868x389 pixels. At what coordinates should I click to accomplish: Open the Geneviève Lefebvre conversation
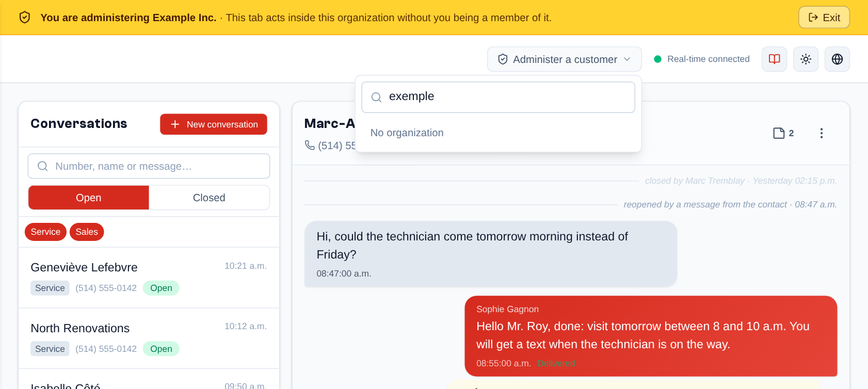pyautogui.click(x=149, y=278)
